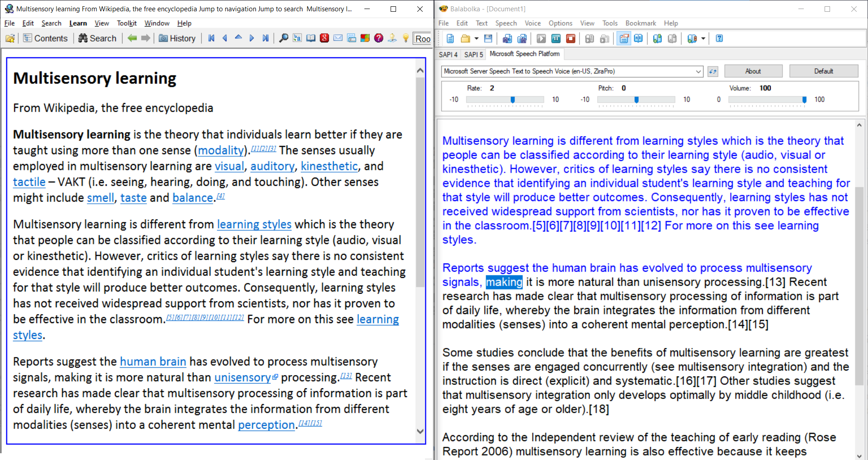The height and width of the screenshot is (460, 868).
Task: Click the open book icon in help viewer toolbar
Action: pos(311,38)
